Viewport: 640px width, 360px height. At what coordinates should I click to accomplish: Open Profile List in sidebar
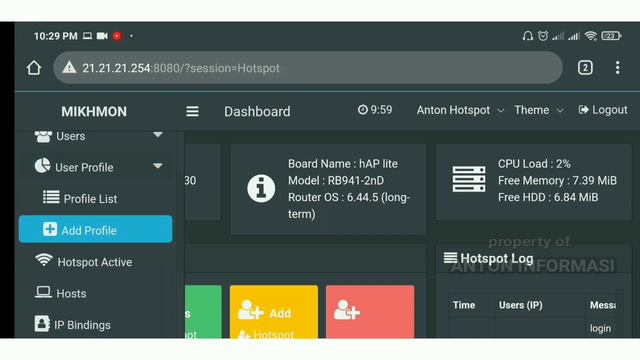96,199
